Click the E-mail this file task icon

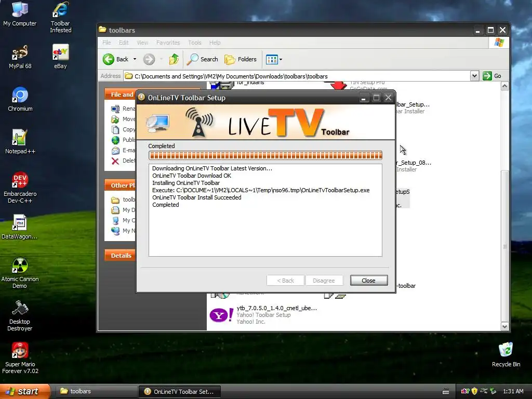click(115, 150)
